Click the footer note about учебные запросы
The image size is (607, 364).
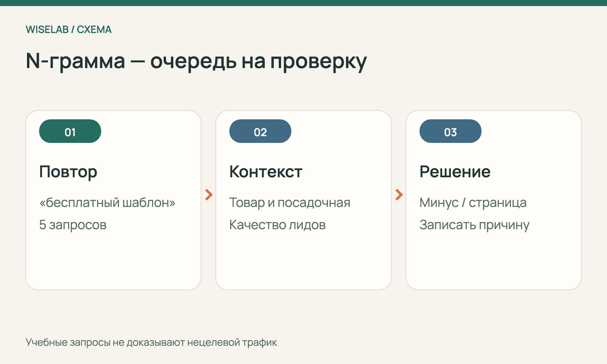(x=151, y=342)
